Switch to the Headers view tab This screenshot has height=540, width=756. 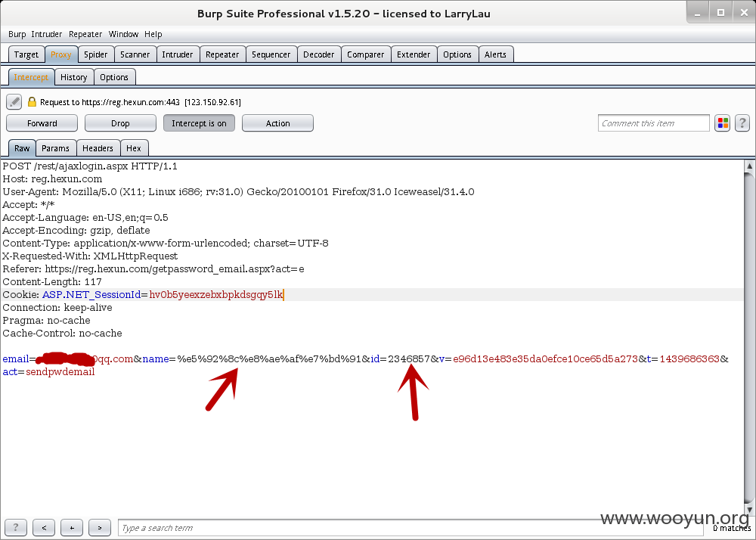coord(98,148)
